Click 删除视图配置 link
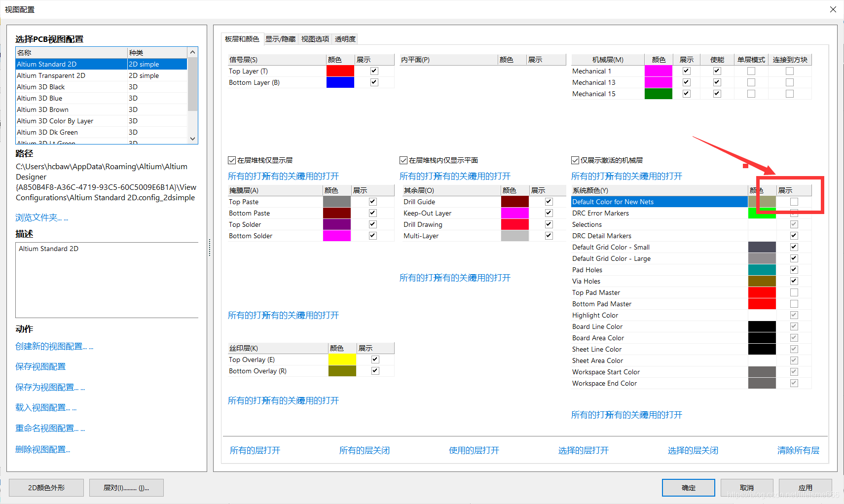The width and height of the screenshot is (844, 504). (43, 449)
